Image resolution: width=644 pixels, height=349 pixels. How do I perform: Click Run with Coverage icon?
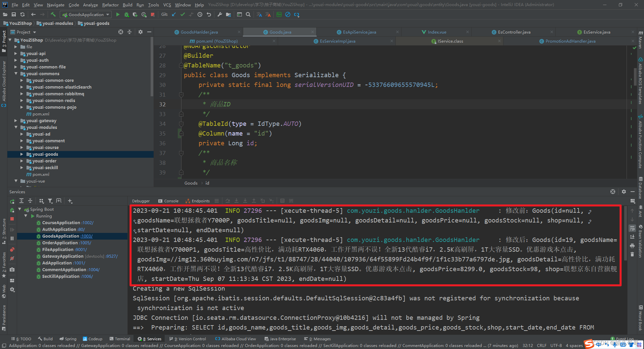tap(135, 14)
